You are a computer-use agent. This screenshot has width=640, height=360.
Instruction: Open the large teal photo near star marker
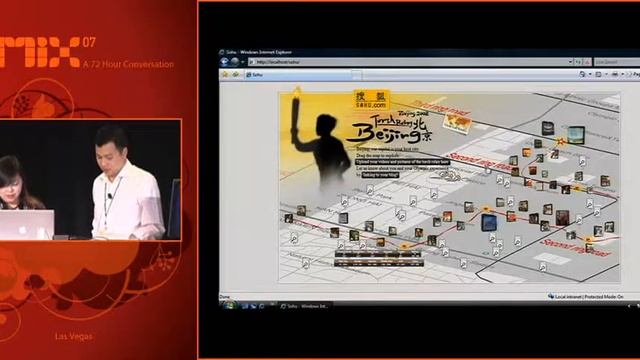point(576,135)
